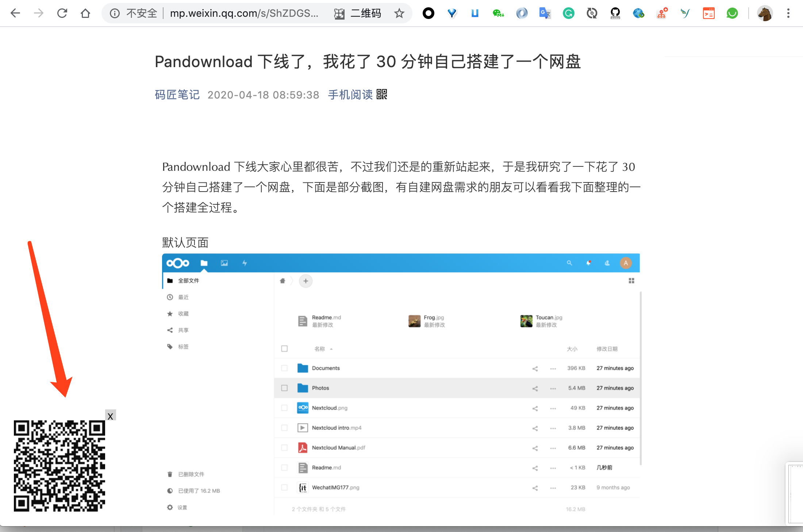Check the Nextcloud.png checkbox
Viewport: 803px width, 532px height.
(284, 408)
